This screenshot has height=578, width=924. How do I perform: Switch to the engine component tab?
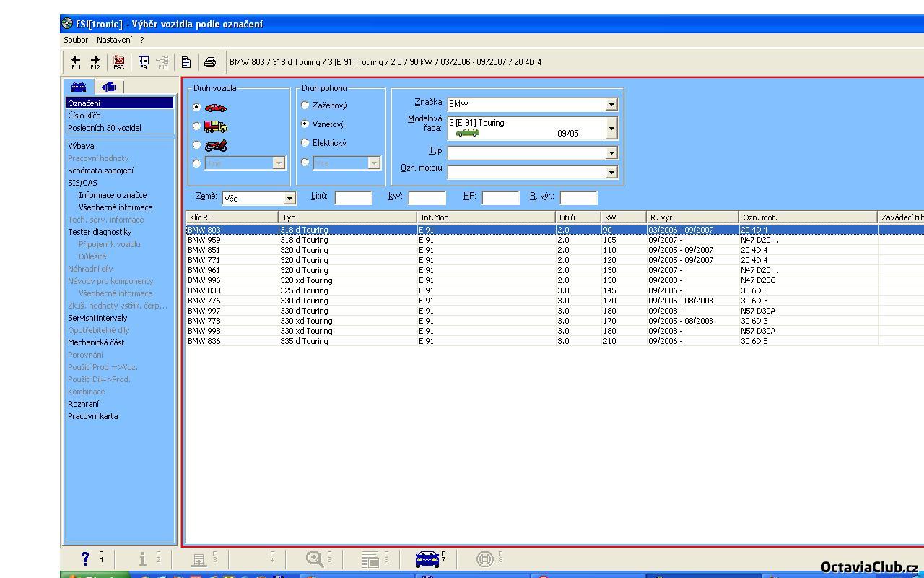click(109, 87)
